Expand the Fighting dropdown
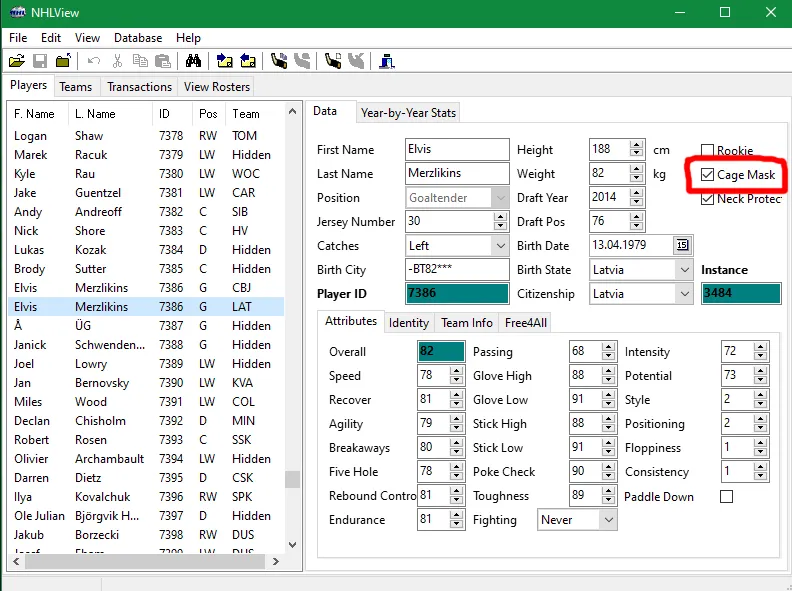792x591 pixels. coord(609,520)
